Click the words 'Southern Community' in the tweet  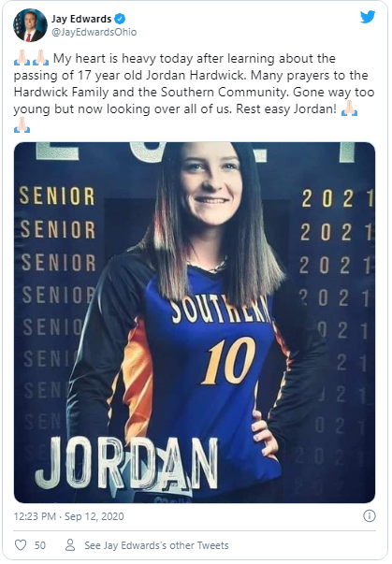225,92
